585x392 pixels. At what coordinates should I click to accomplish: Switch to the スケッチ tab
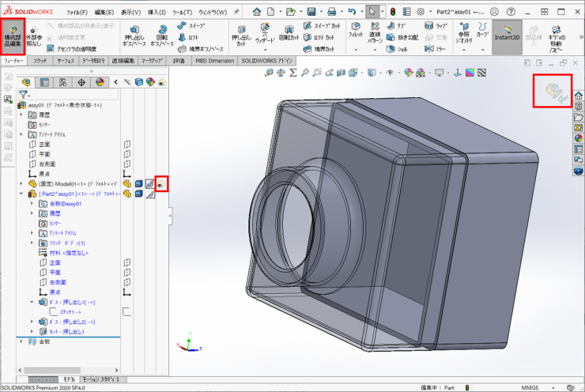(x=40, y=60)
